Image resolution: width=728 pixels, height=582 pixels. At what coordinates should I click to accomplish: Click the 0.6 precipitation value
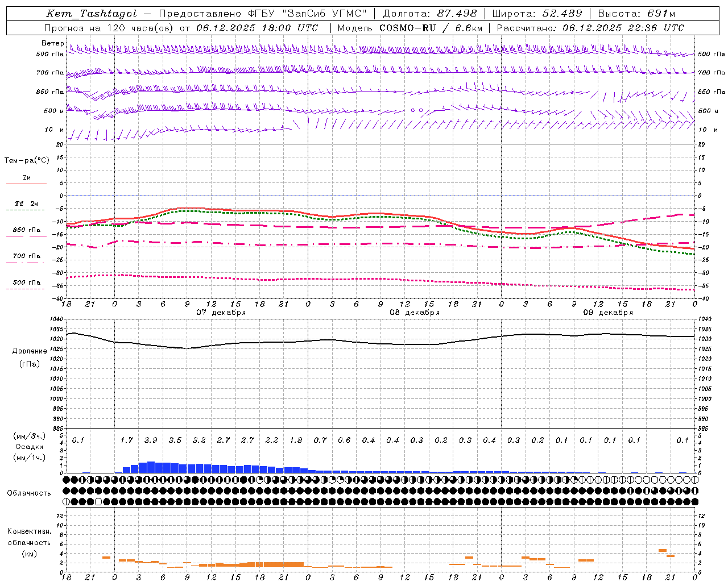coord(344,440)
